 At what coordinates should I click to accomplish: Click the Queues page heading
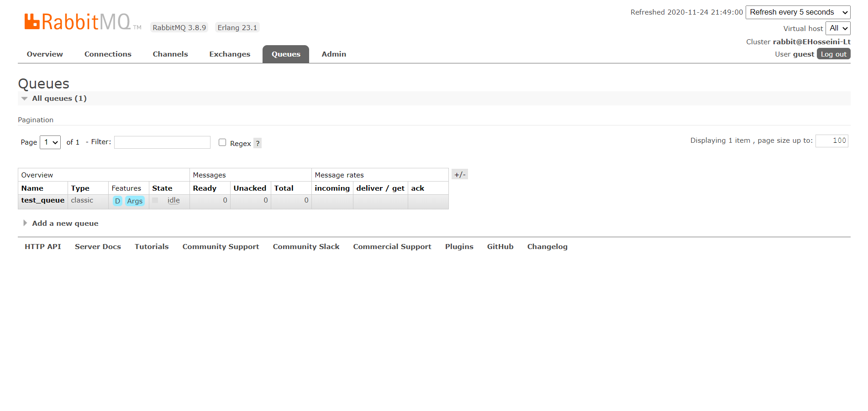[x=44, y=83]
